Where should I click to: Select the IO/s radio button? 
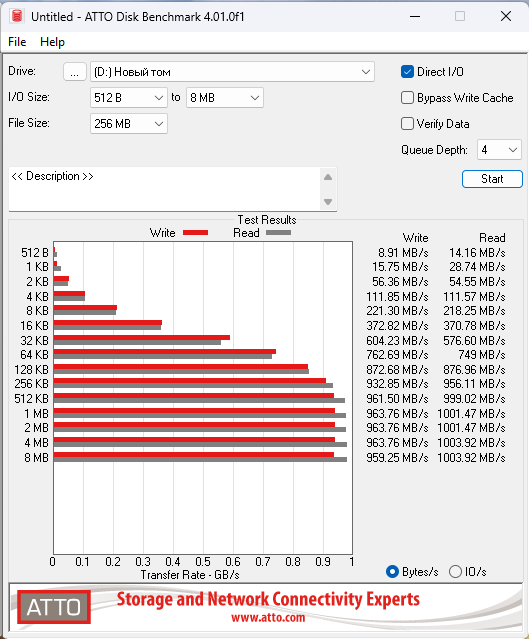(455, 572)
